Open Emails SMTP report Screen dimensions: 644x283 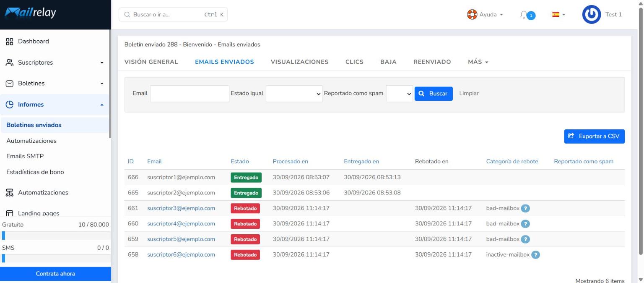25,156
